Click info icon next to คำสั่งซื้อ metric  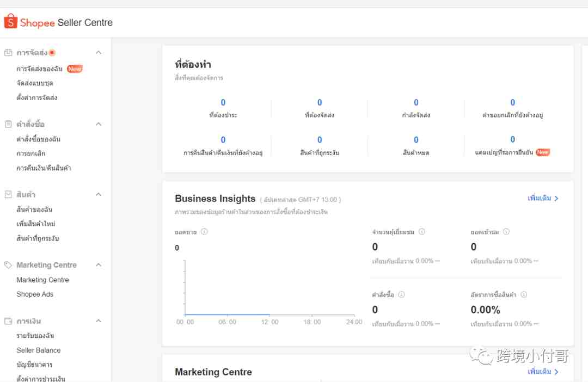402,294
